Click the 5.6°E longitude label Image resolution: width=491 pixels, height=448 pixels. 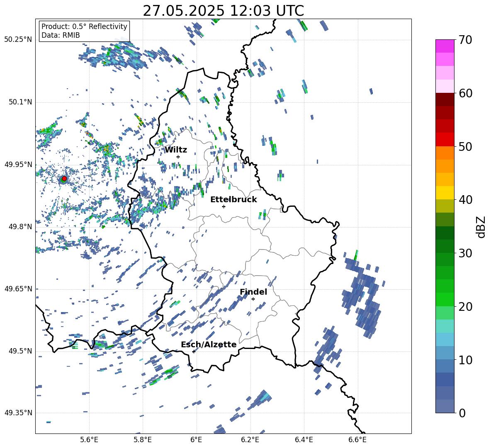click(x=89, y=440)
